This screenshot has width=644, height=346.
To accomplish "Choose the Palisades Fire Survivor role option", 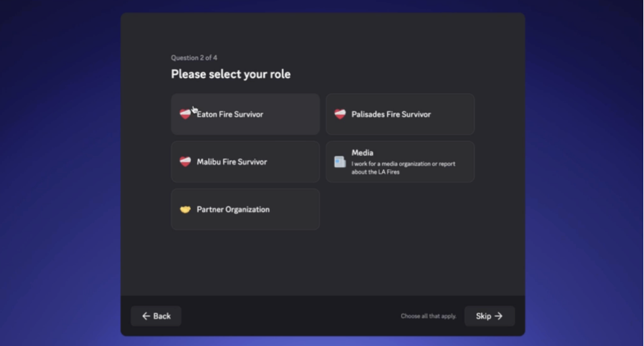I will (400, 114).
